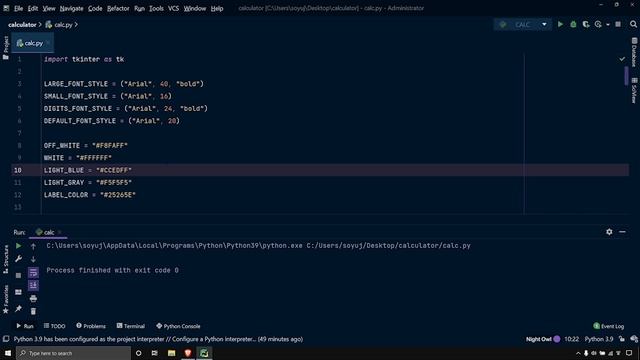This screenshot has width=640, height=360.
Task: Open the Favorites side panel
Action: [x=6, y=299]
